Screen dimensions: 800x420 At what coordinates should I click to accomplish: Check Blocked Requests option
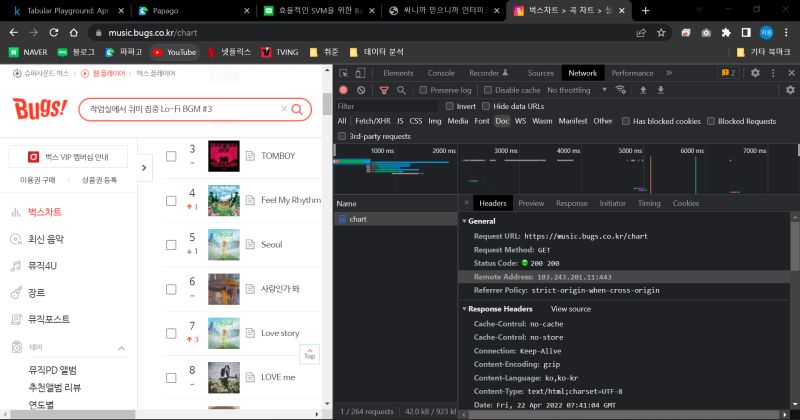pyautogui.click(x=711, y=121)
